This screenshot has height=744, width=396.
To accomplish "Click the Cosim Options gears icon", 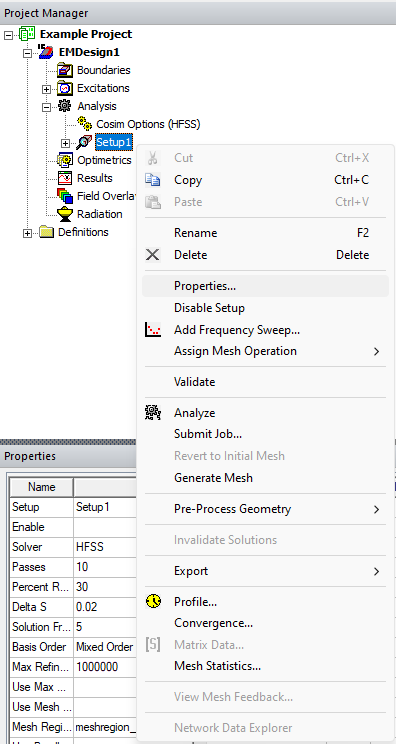I will (x=84, y=124).
